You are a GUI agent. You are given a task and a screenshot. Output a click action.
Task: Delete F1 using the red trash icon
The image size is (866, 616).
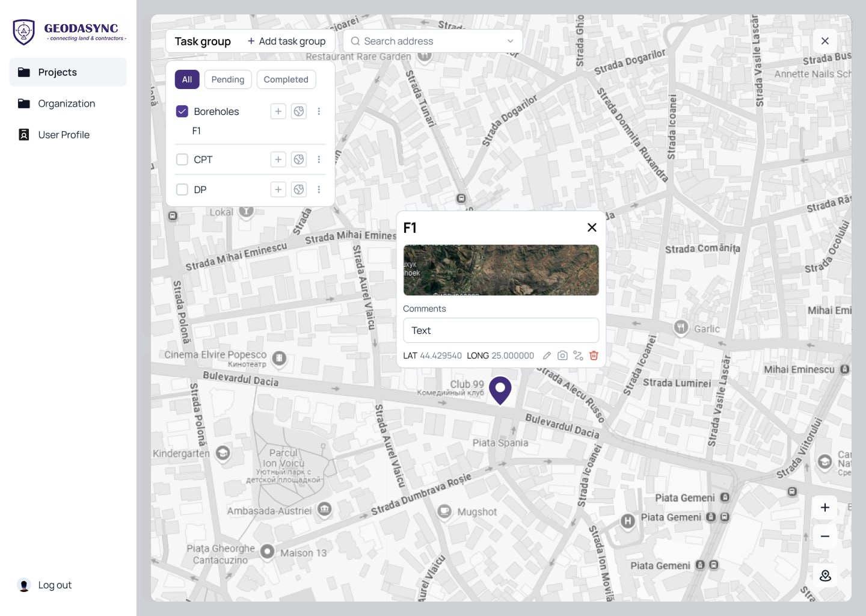594,356
